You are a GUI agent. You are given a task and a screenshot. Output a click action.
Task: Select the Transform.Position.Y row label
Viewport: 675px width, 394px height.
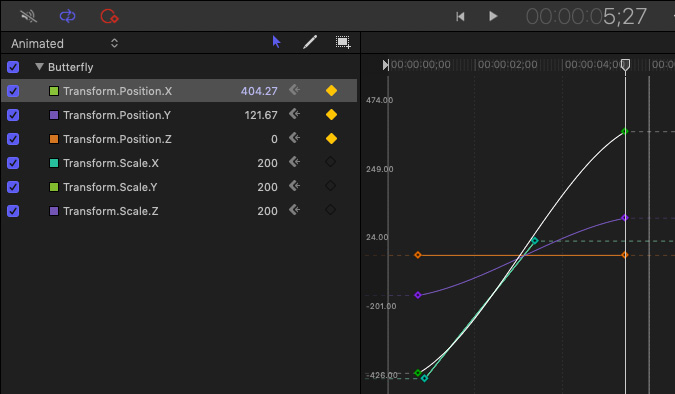coord(117,115)
